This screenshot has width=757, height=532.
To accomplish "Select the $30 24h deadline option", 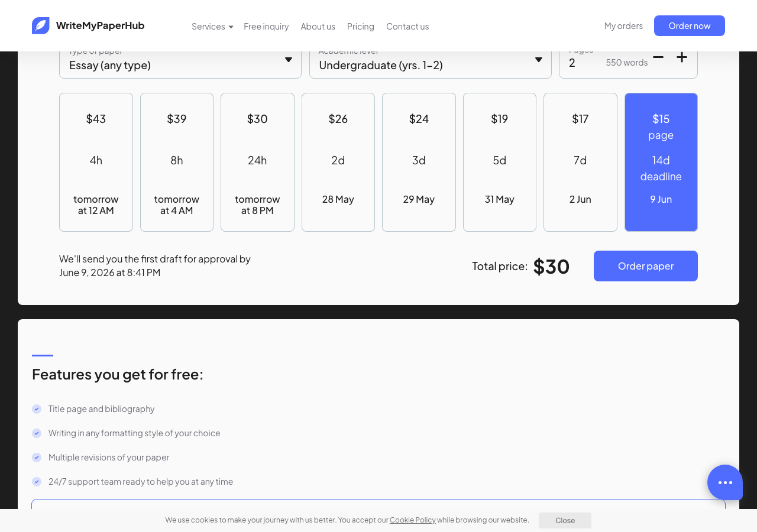I will tap(257, 162).
